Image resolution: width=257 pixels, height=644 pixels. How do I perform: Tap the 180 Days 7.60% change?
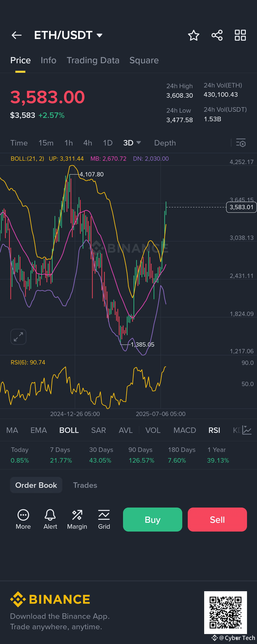point(181,455)
